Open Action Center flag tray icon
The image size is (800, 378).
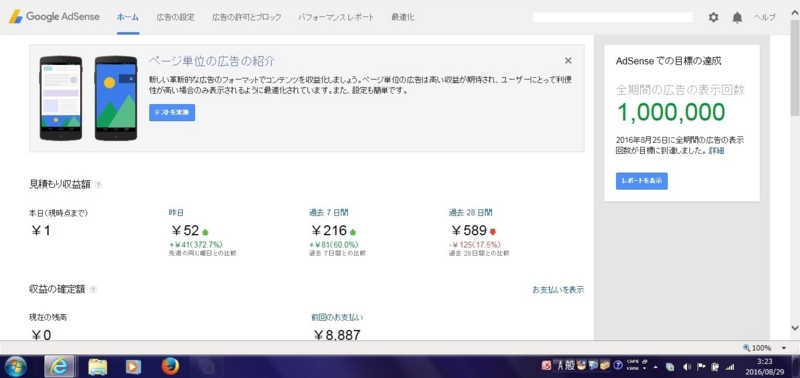click(701, 367)
